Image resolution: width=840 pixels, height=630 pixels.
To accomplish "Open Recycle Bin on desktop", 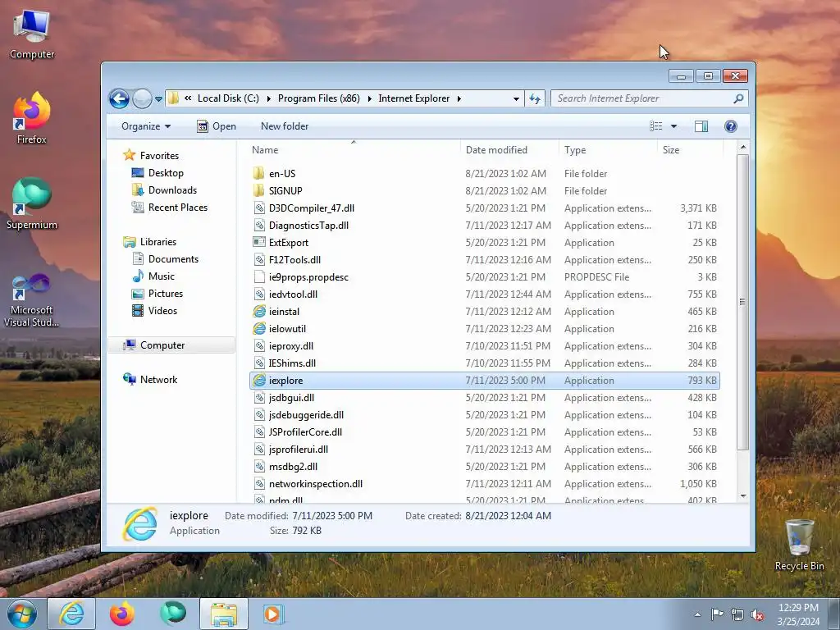I will [799, 545].
